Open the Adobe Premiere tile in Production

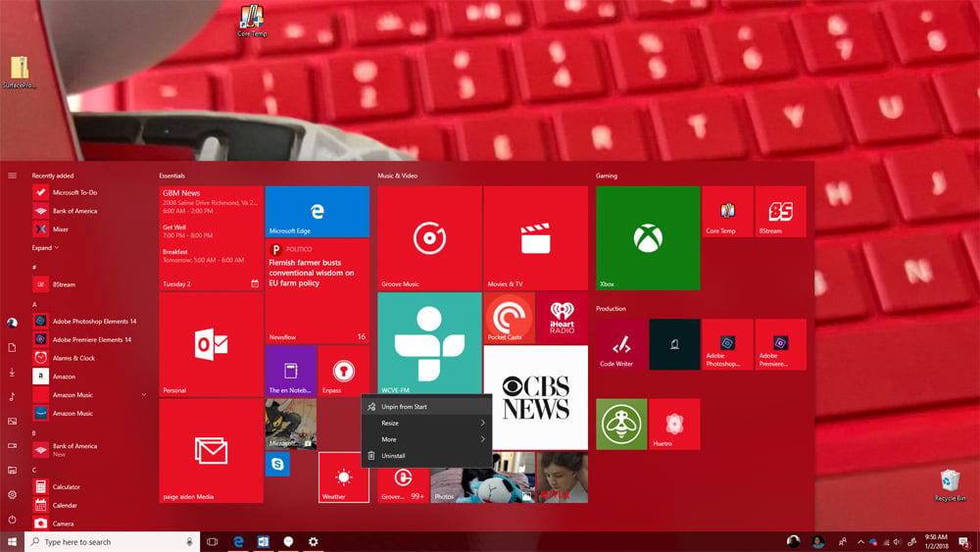781,344
